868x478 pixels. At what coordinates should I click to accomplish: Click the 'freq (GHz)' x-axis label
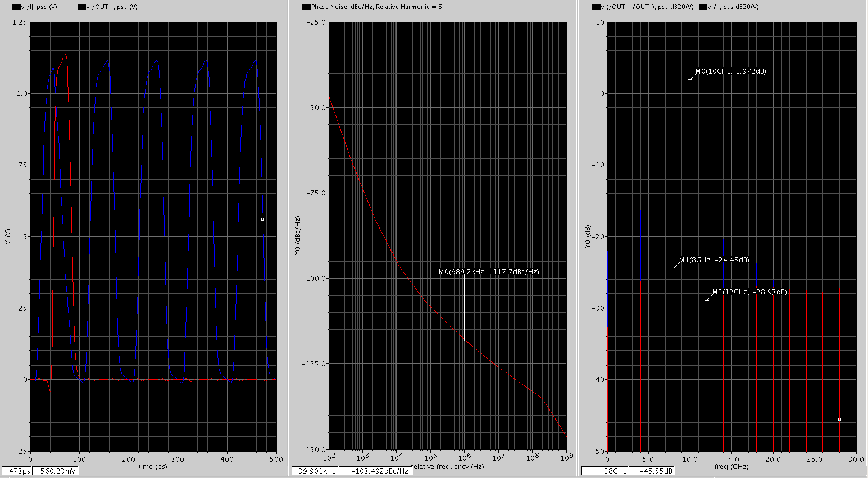pos(731,467)
